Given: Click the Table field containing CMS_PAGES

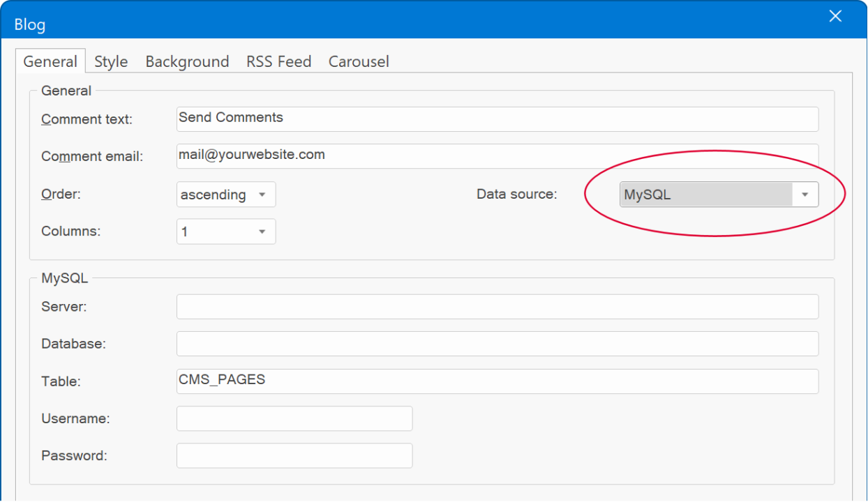Looking at the screenshot, I should click(497, 381).
